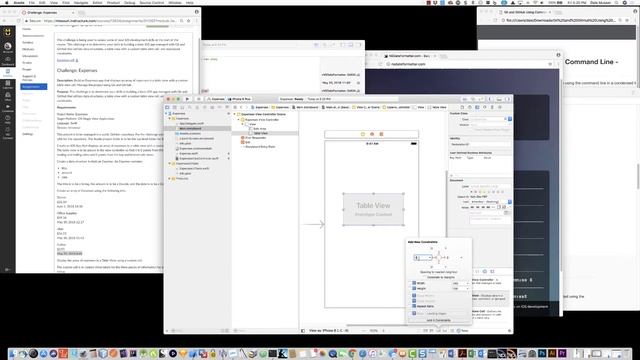
Task: Open the Product menu in menu bar
Action: (x=113, y=2)
